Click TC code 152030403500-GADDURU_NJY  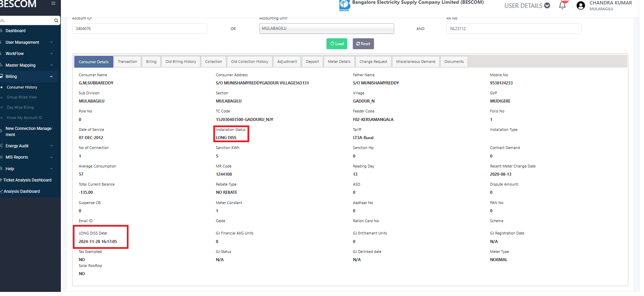click(244, 120)
